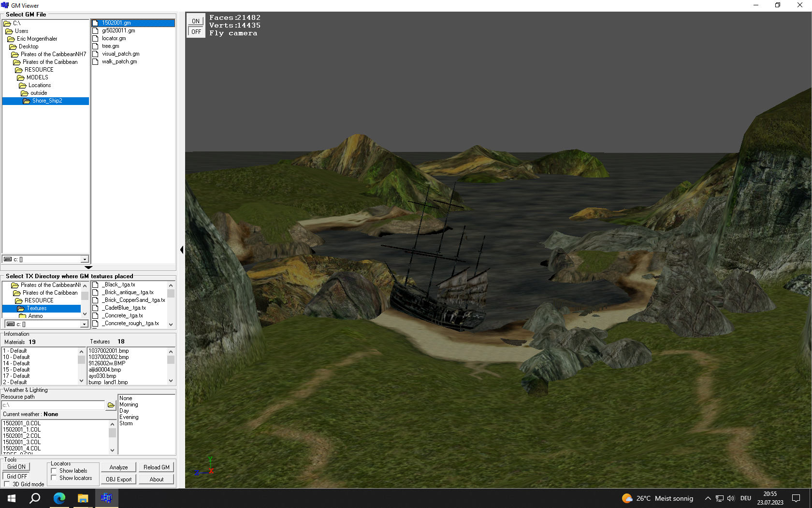The image size is (812, 508).
Task: Select texture ays030.bmp
Action: (x=102, y=376)
